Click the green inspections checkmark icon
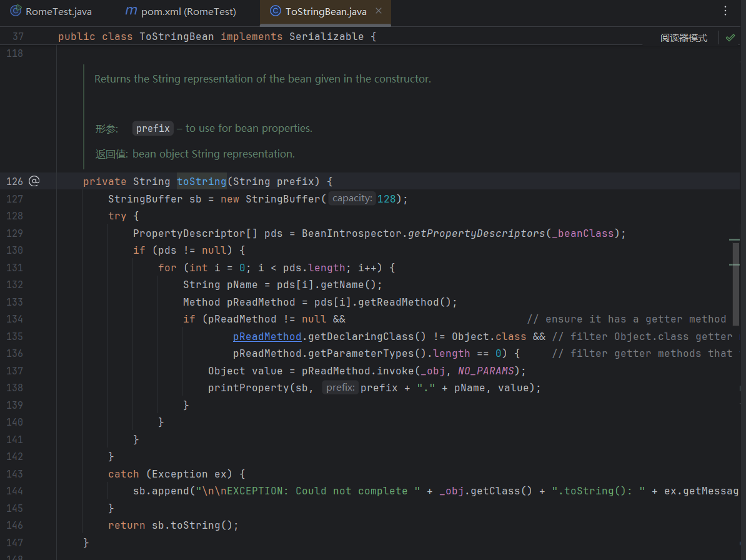Screen dimensions: 746x560 click(x=730, y=37)
